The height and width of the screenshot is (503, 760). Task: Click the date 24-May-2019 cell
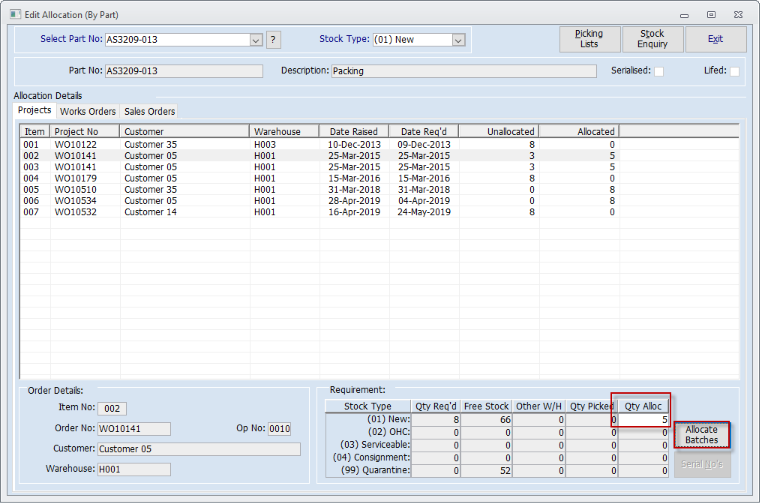424,212
